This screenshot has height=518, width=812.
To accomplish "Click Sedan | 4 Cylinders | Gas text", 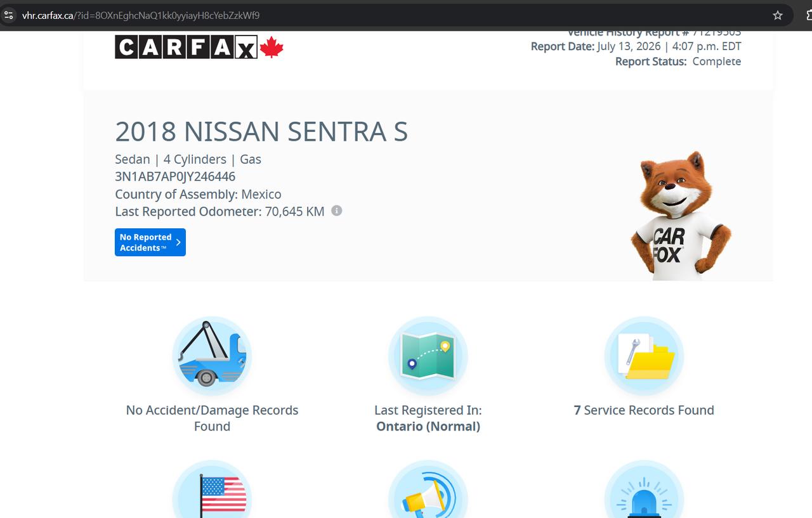I will tap(188, 159).
